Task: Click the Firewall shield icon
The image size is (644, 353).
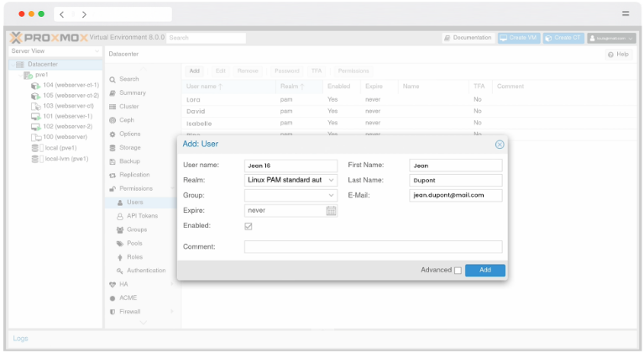Action: pyautogui.click(x=112, y=312)
